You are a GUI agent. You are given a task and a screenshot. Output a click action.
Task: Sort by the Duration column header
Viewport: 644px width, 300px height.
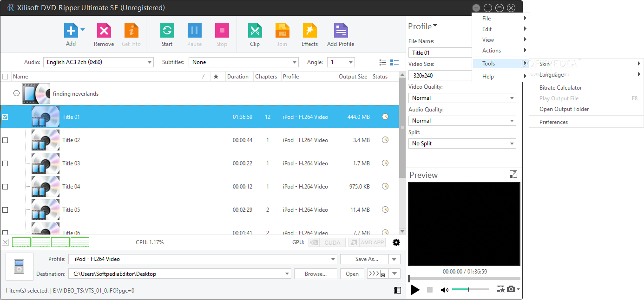click(x=239, y=77)
